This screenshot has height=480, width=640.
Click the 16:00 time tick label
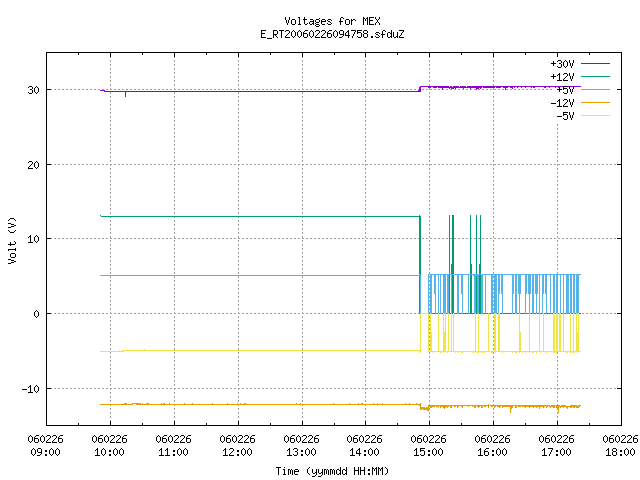pos(492,452)
